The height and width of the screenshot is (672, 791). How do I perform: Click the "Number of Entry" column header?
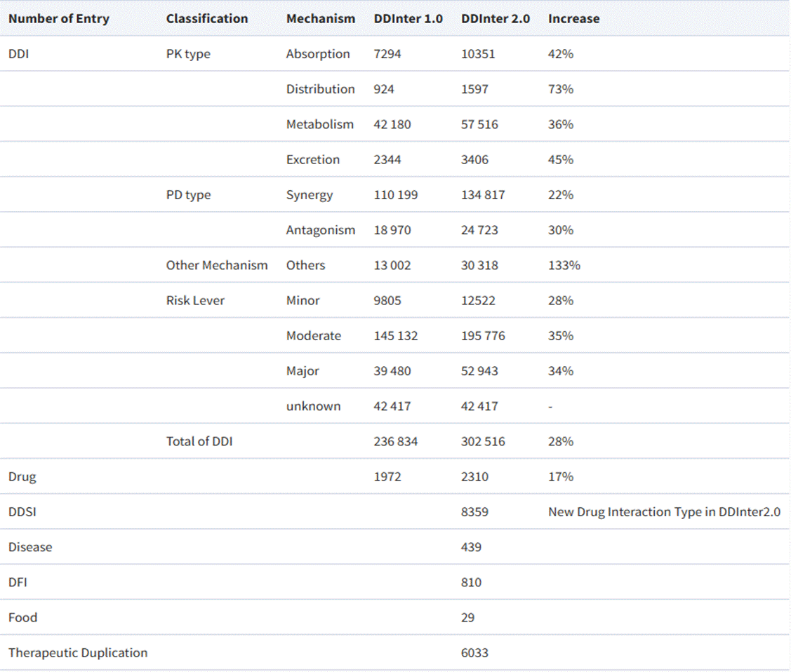pyautogui.click(x=59, y=19)
